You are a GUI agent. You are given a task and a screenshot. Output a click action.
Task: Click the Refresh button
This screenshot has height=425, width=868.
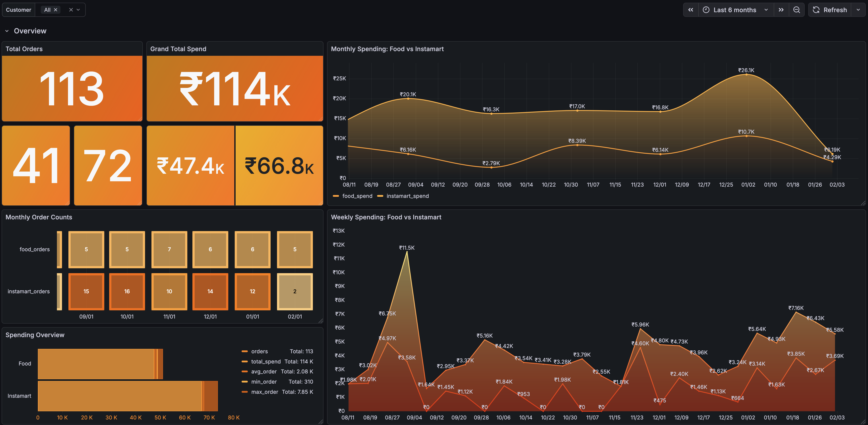click(830, 10)
